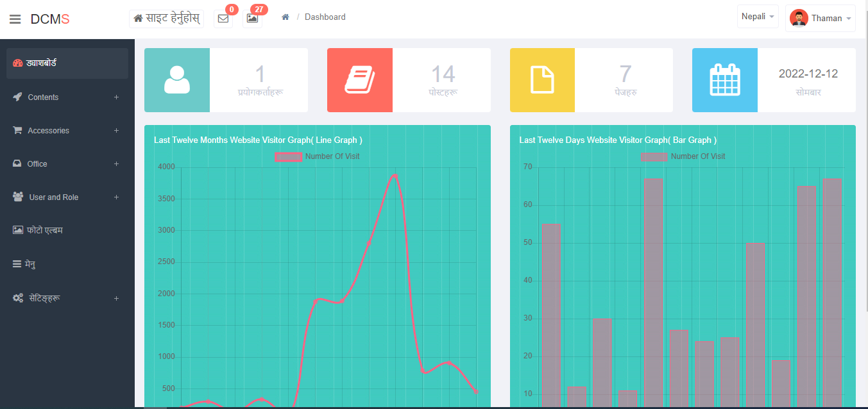Select the मेनु sidebar item

click(x=30, y=264)
